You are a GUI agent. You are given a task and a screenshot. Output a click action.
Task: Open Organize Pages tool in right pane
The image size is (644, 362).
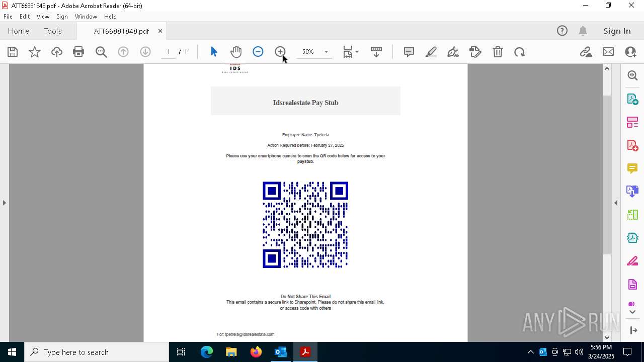632,122
